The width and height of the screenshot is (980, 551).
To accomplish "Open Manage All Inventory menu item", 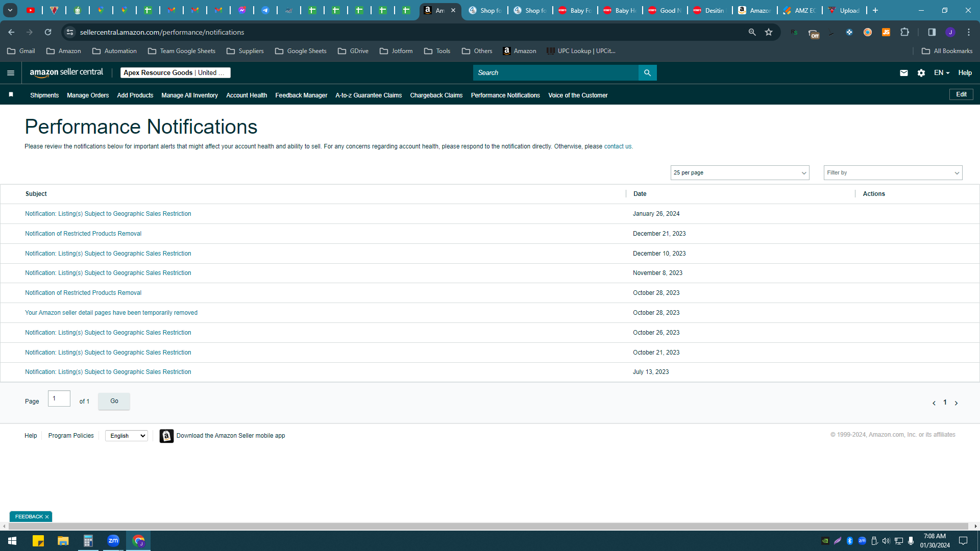I will pyautogui.click(x=189, y=95).
